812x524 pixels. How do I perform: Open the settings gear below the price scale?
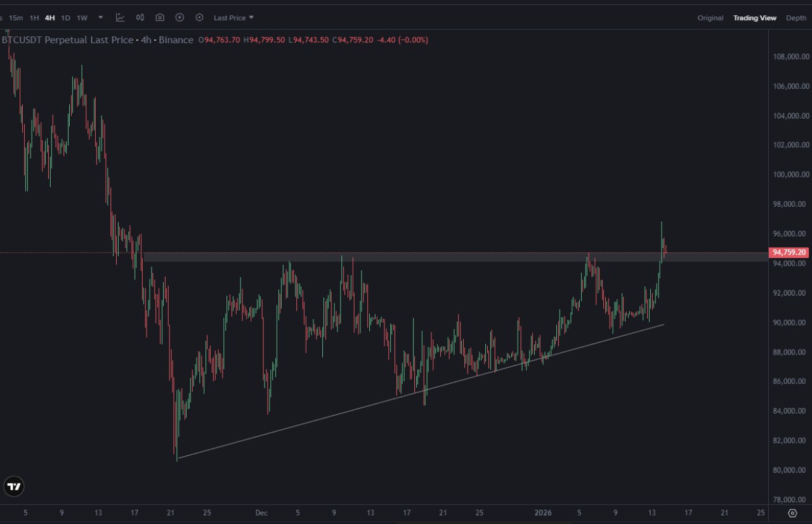792,513
